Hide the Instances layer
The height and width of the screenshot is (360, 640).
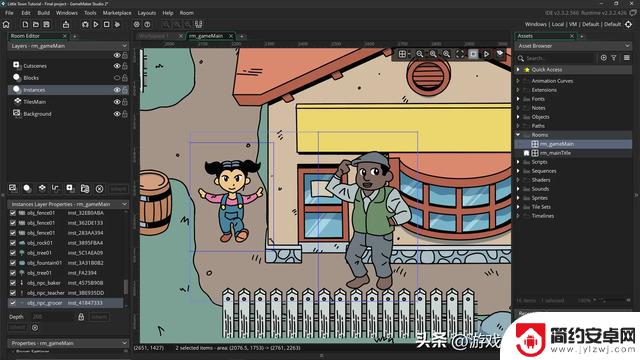(x=117, y=90)
